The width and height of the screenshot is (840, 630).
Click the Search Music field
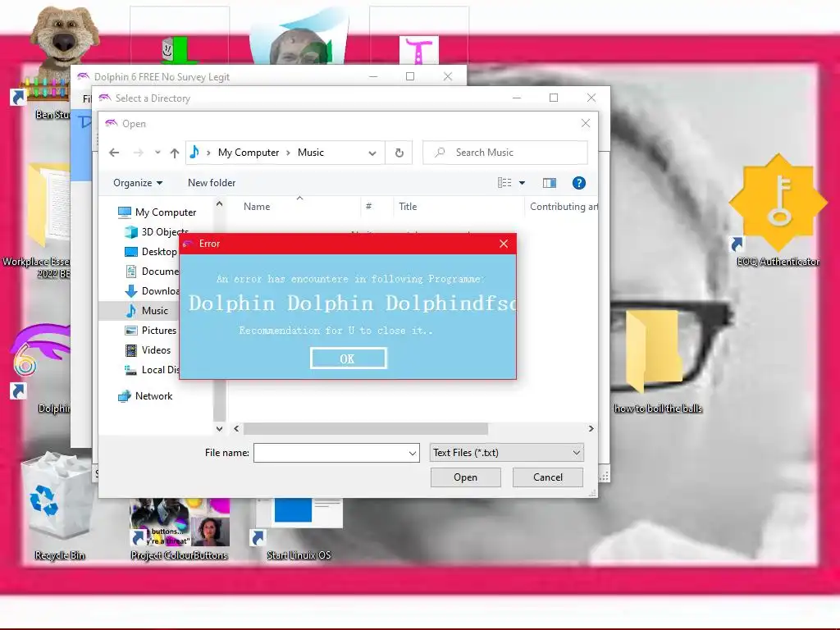pos(505,153)
